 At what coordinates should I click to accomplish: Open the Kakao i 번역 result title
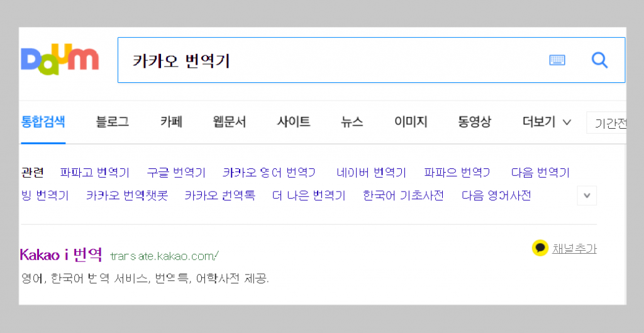[61, 255]
